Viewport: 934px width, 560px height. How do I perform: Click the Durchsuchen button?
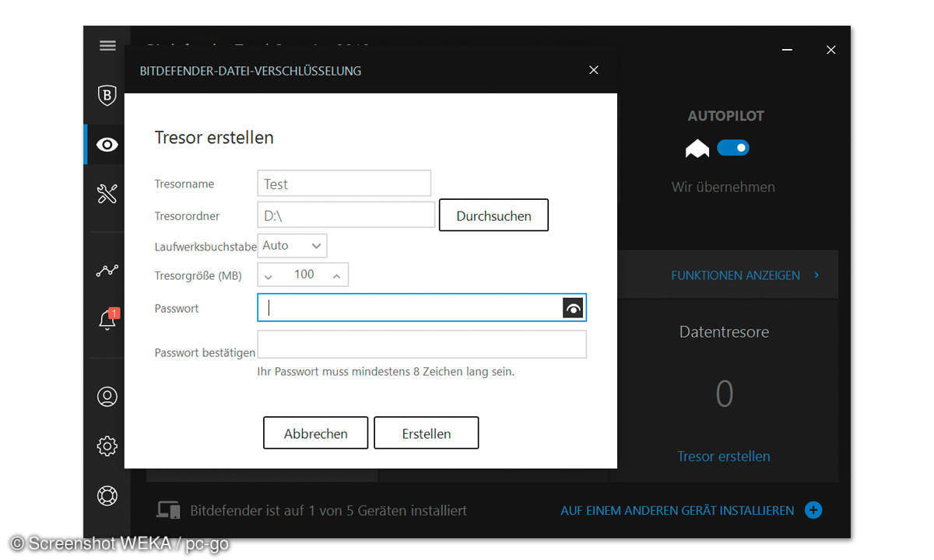493,215
